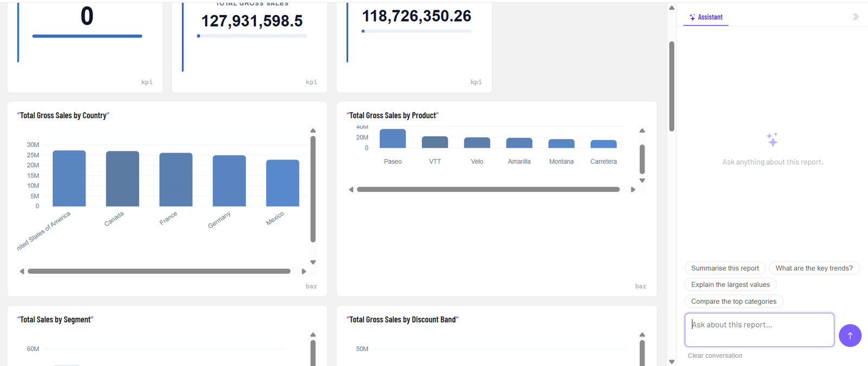Click the progress bar under the 0 KPI
This screenshot has width=868, height=366.
87,36
